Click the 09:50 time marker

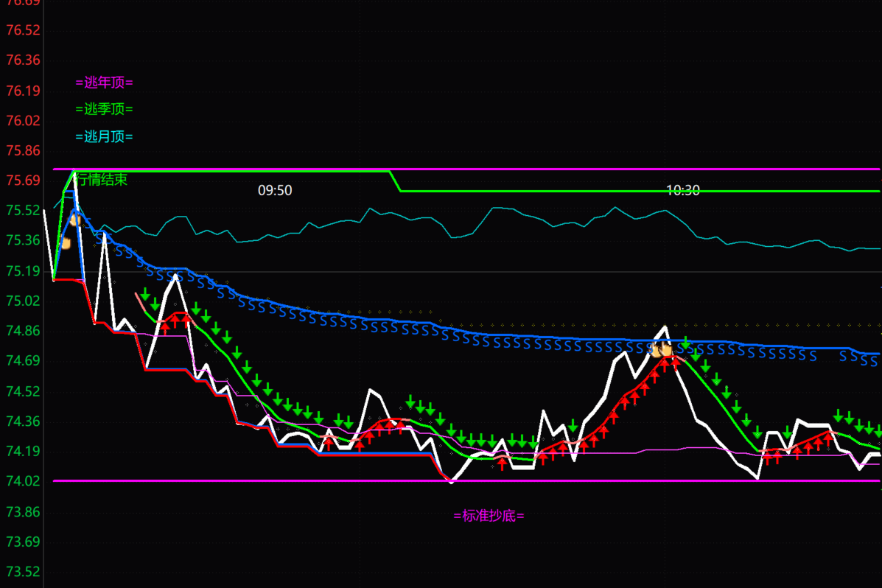click(275, 191)
